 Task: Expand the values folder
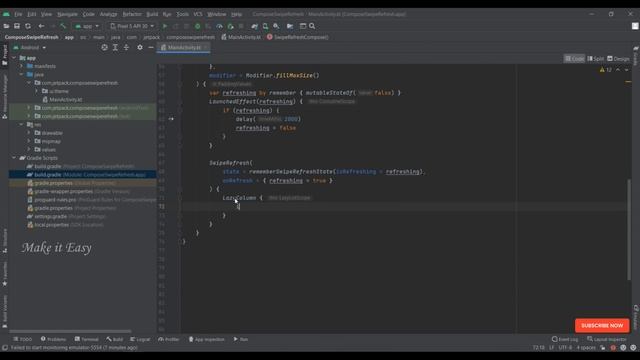pyautogui.click(x=29, y=150)
